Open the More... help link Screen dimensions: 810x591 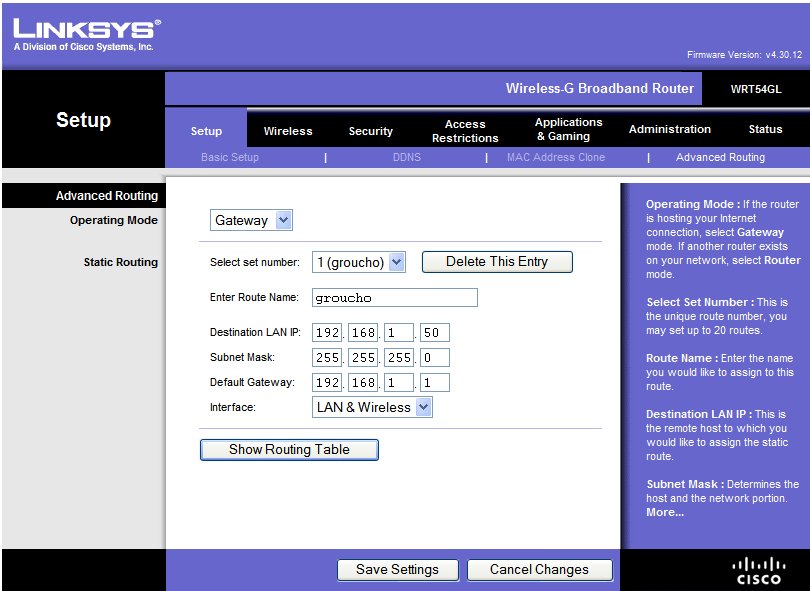tap(665, 512)
